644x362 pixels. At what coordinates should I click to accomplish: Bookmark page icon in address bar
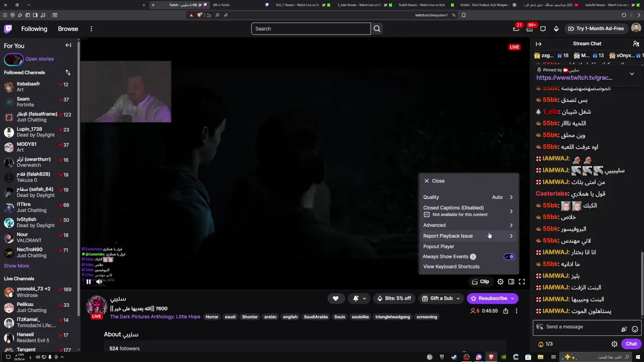click(463, 15)
